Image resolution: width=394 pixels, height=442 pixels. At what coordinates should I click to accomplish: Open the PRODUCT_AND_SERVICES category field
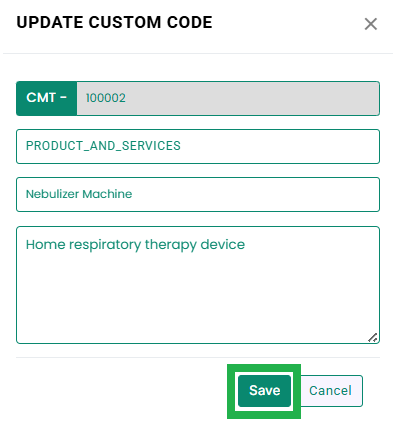click(198, 146)
